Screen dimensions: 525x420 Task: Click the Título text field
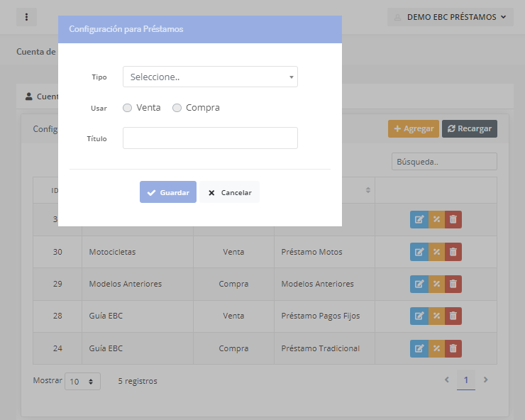[x=210, y=138]
